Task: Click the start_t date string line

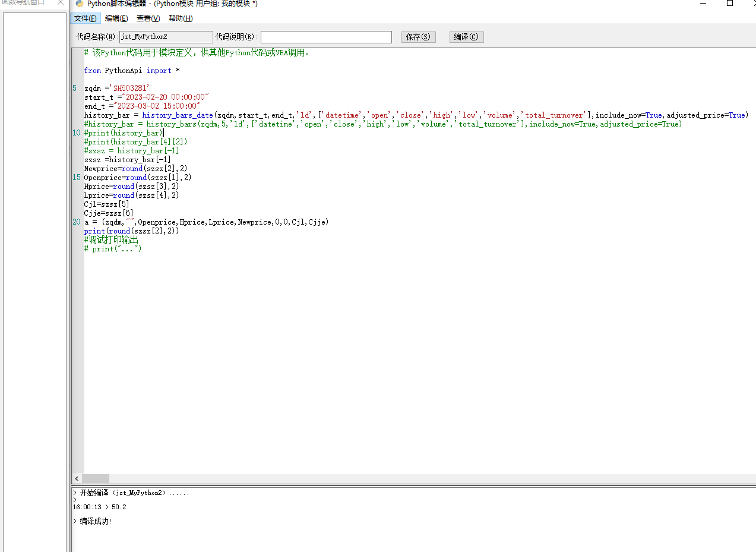Action: 147,97
